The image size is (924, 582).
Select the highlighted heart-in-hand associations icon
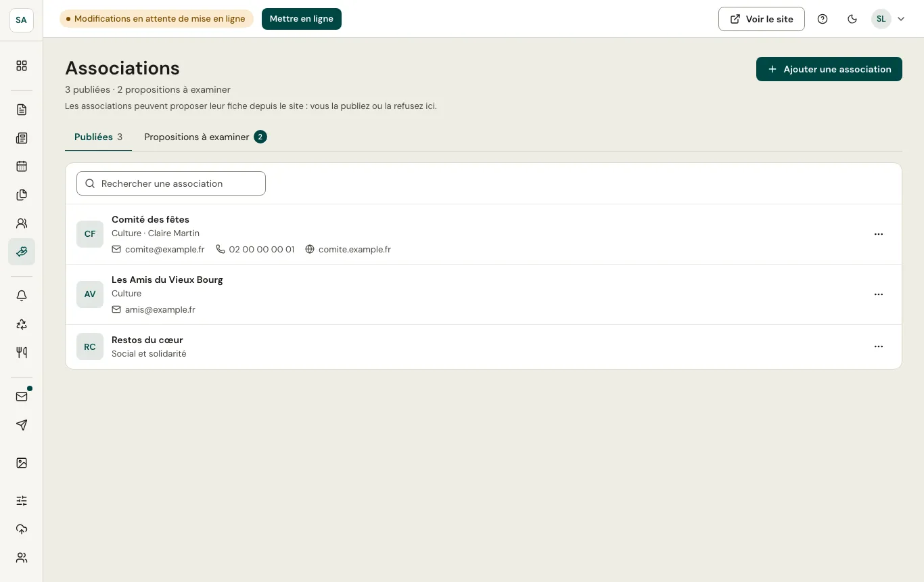tap(22, 252)
